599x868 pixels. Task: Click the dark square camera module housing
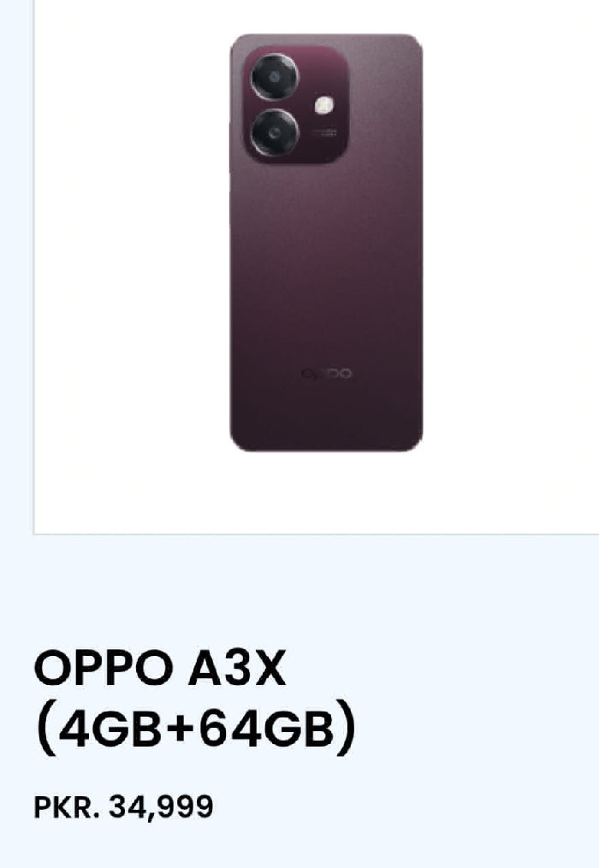(x=296, y=104)
